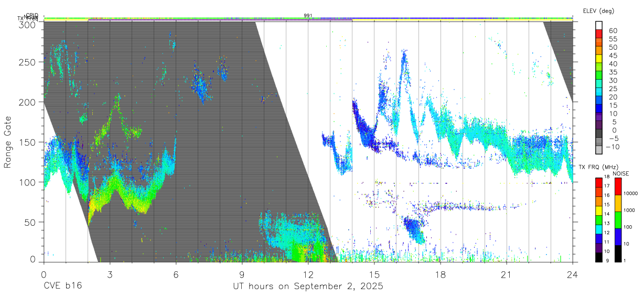Click the '14' label on the TX FRQ scale
This screenshot has width=644, height=297.
click(x=607, y=214)
